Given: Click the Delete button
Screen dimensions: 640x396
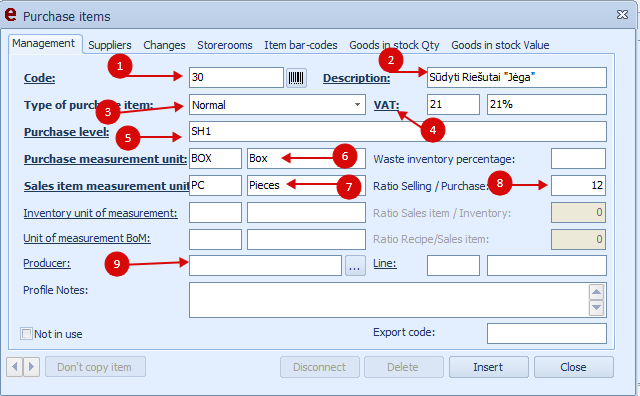Looking at the screenshot, I should (x=403, y=367).
